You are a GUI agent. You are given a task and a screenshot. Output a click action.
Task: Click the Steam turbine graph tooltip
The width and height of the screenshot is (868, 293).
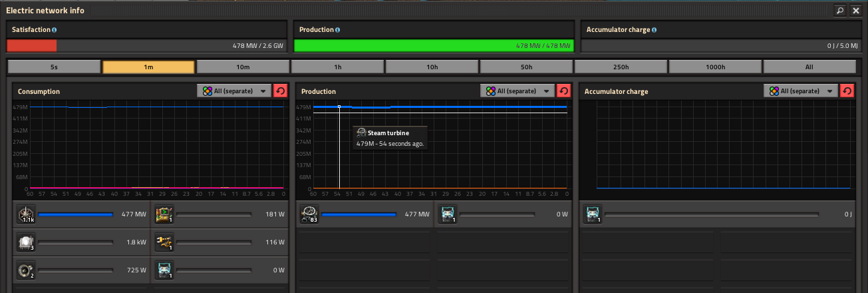pos(390,138)
